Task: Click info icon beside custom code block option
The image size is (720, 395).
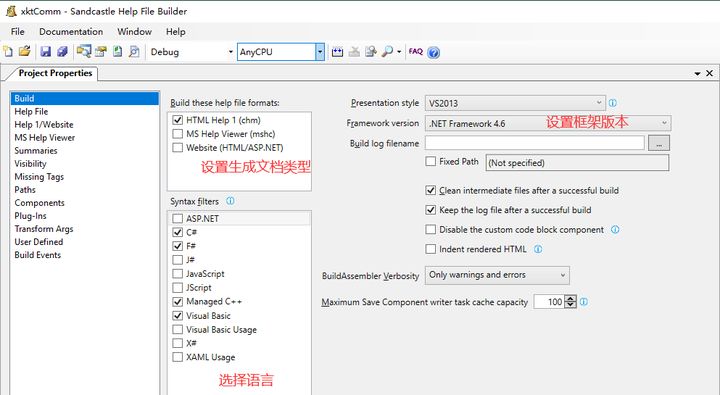Action: 615,229
